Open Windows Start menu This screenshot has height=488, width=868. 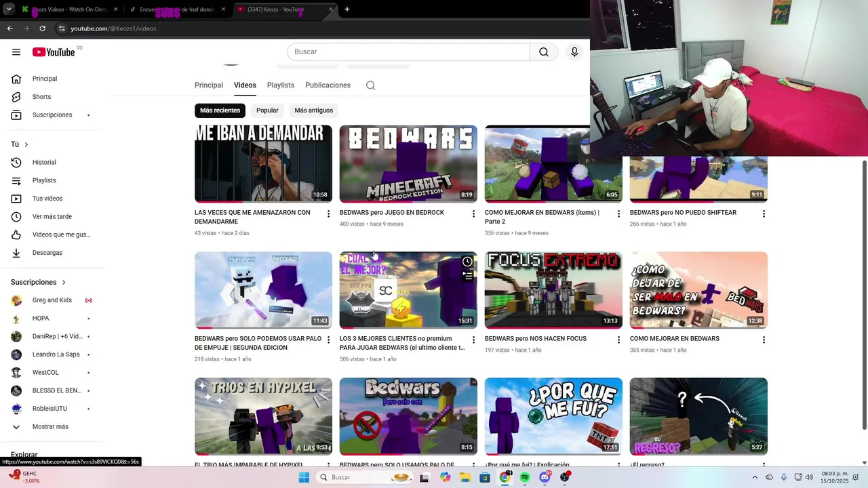point(304,478)
